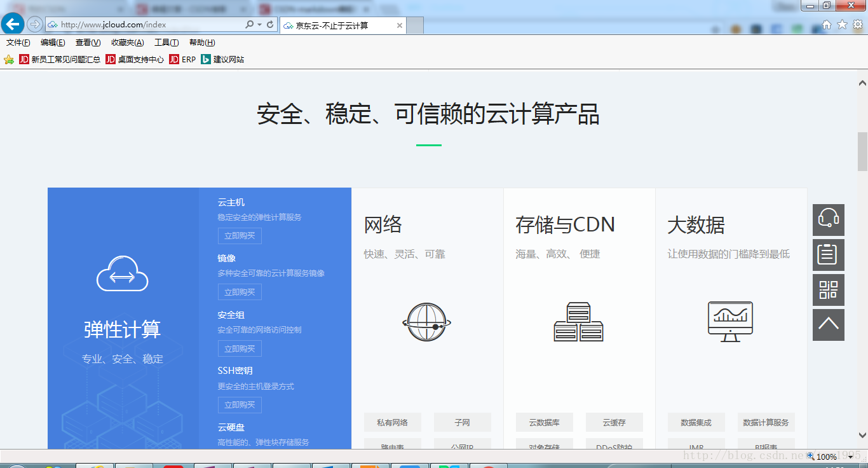Click the browser Forward arrow button

34,25
